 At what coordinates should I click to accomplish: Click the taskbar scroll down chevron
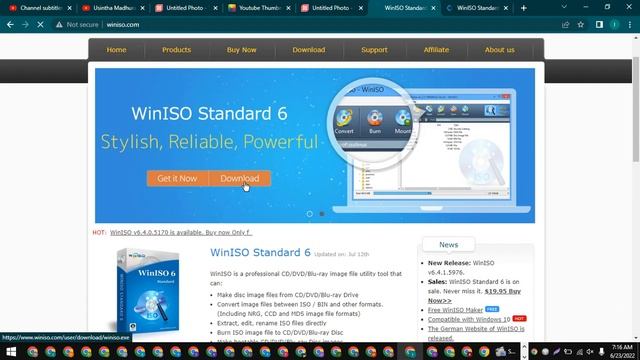(524, 356)
